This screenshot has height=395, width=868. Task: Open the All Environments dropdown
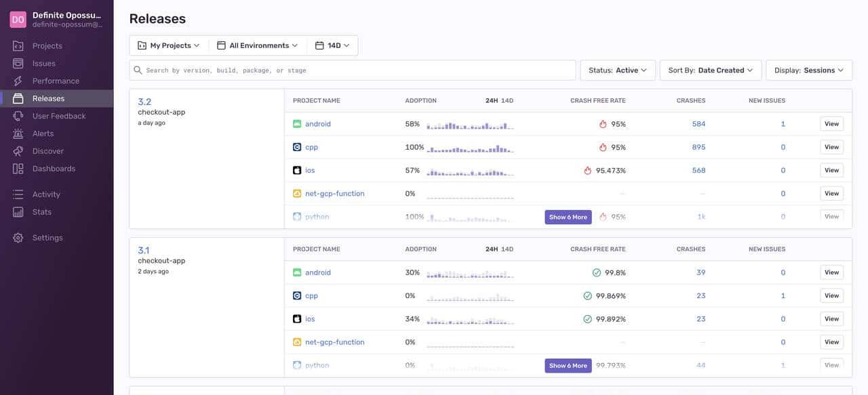coord(258,45)
